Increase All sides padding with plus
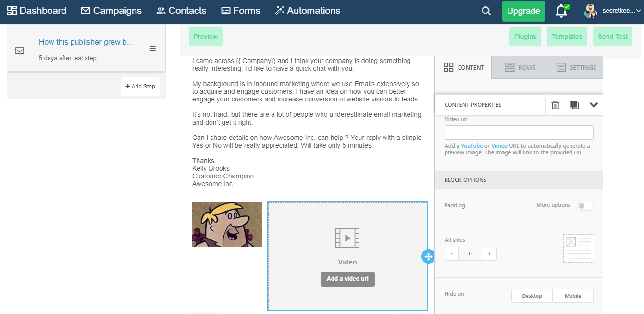 point(489,254)
